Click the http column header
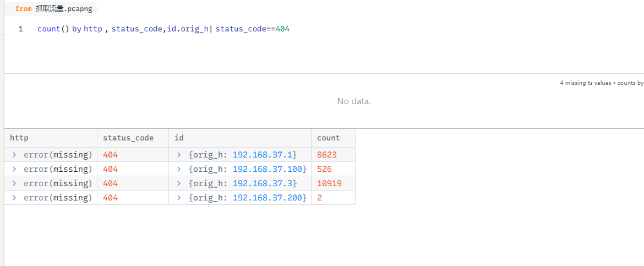This screenshot has width=644, height=266. (x=19, y=138)
